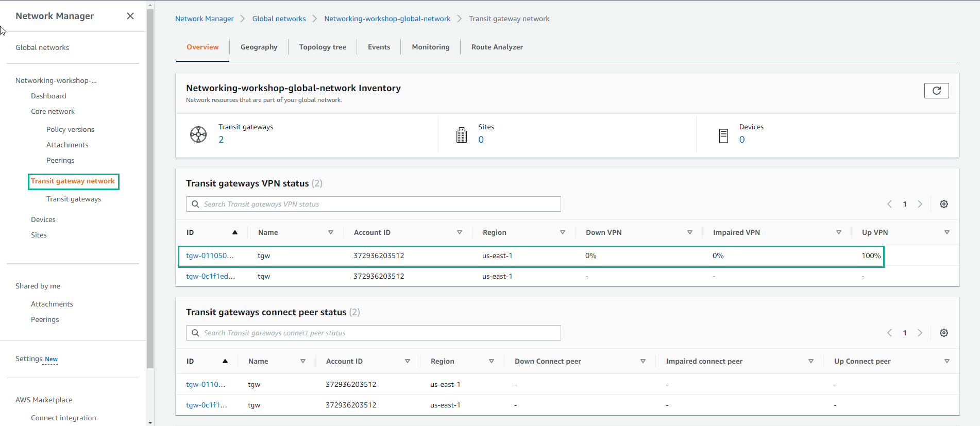Click the Devices count link
Viewport: 980px width, 426px height.
[742, 140]
